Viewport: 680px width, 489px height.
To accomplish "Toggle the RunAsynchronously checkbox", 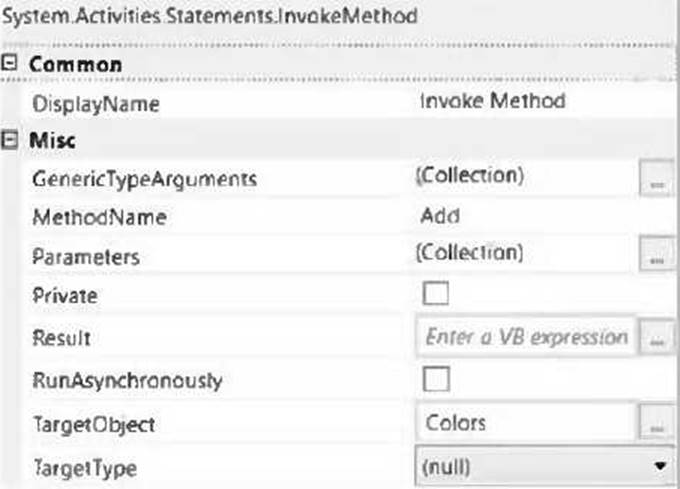I will click(x=437, y=380).
